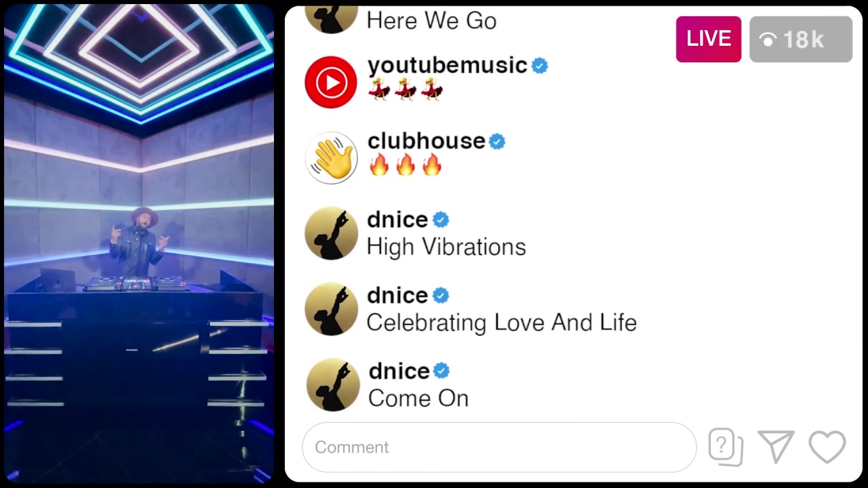Open the youtubemusic profile picture
The image size is (868, 488).
click(331, 82)
